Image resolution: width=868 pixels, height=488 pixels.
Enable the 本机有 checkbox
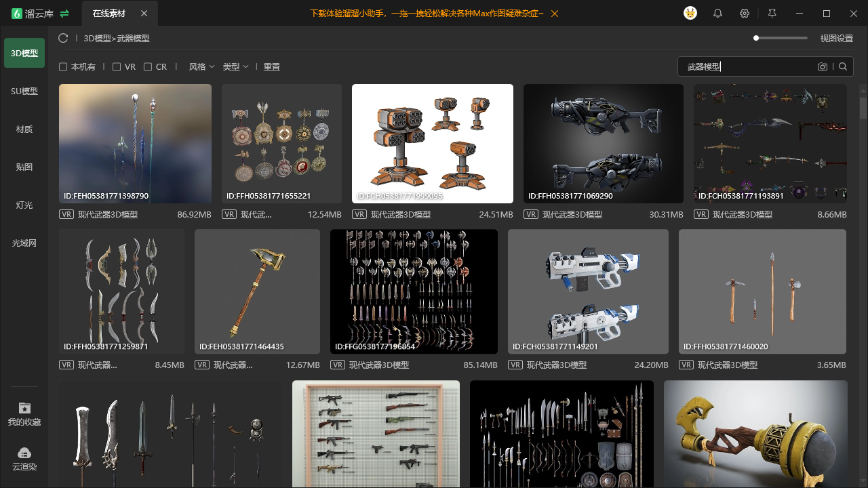pyautogui.click(x=63, y=67)
